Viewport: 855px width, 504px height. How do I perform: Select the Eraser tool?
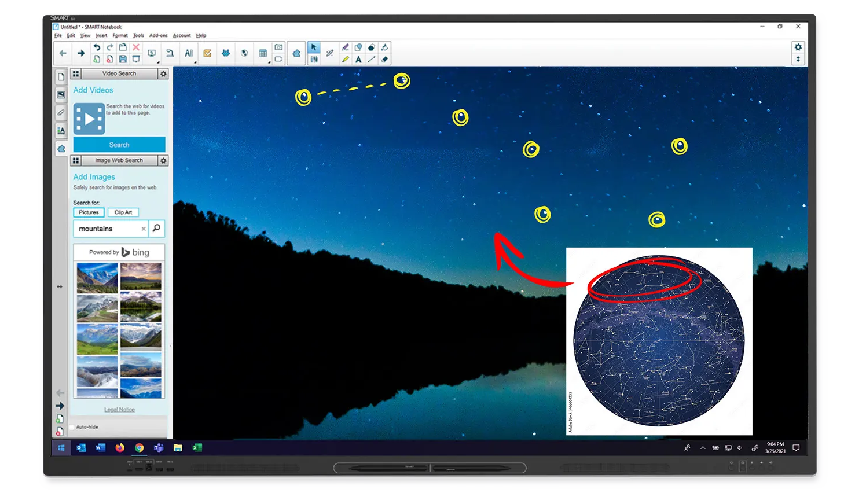pyautogui.click(x=384, y=59)
